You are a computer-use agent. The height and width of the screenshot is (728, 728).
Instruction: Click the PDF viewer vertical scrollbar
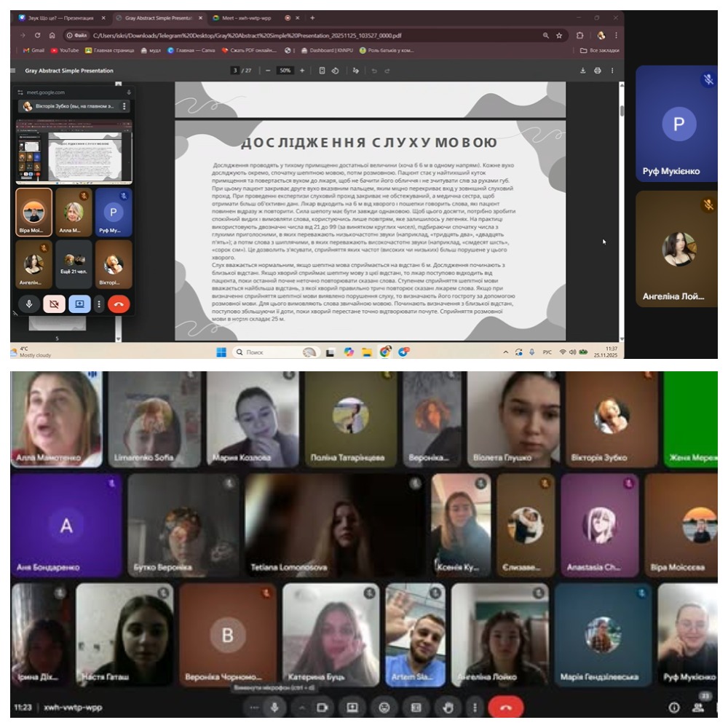pos(621,111)
